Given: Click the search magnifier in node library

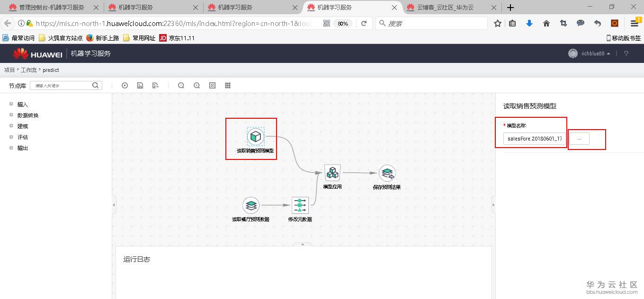Looking at the screenshot, I should coord(96,86).
